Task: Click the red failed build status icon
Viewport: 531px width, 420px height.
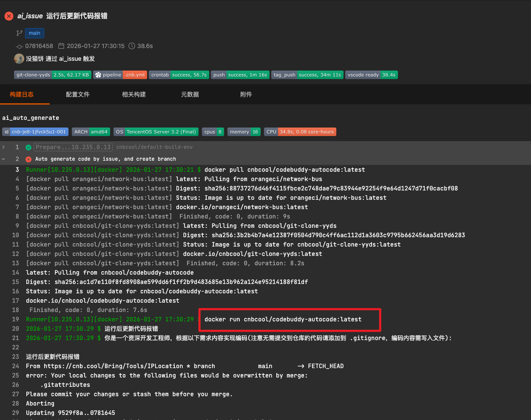Action: pos(9,16)
